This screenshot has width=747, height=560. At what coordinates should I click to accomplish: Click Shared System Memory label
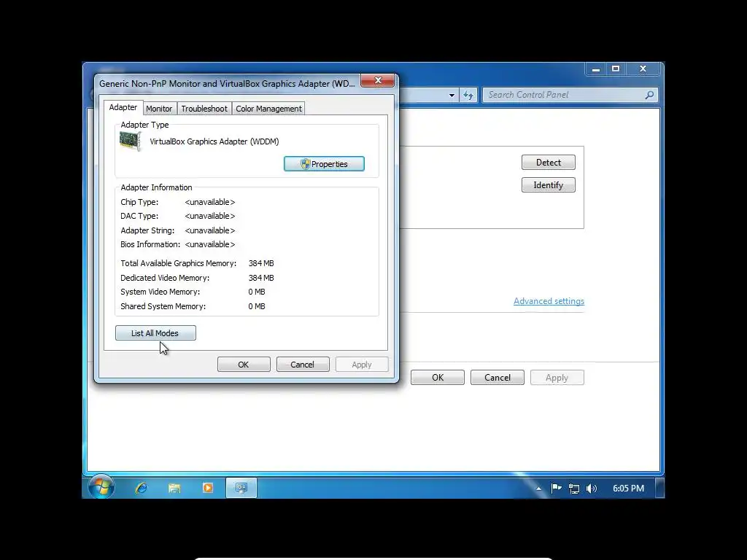click(x=163, y=306)
